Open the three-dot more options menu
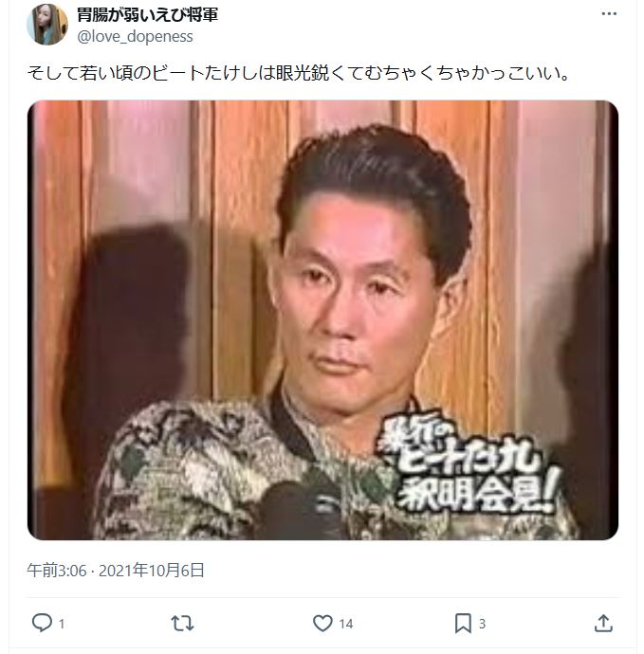The height and width of the screenshot is (654, 644). (x=609, y=14)
